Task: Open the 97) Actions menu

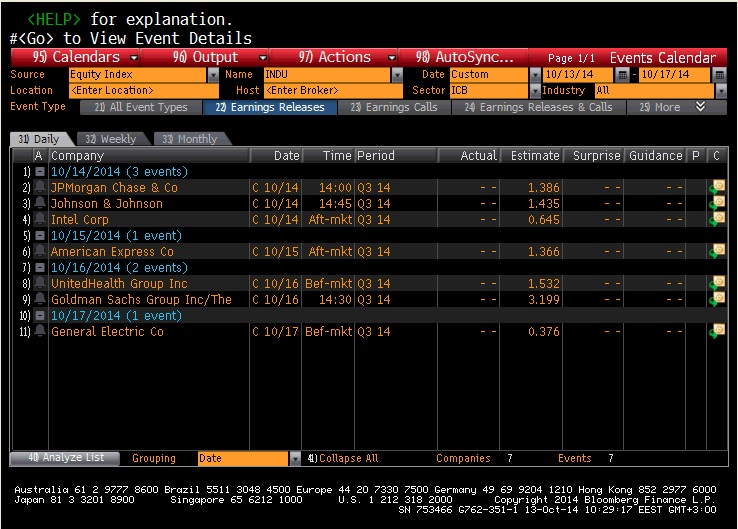Action: (x=334, y=57)
